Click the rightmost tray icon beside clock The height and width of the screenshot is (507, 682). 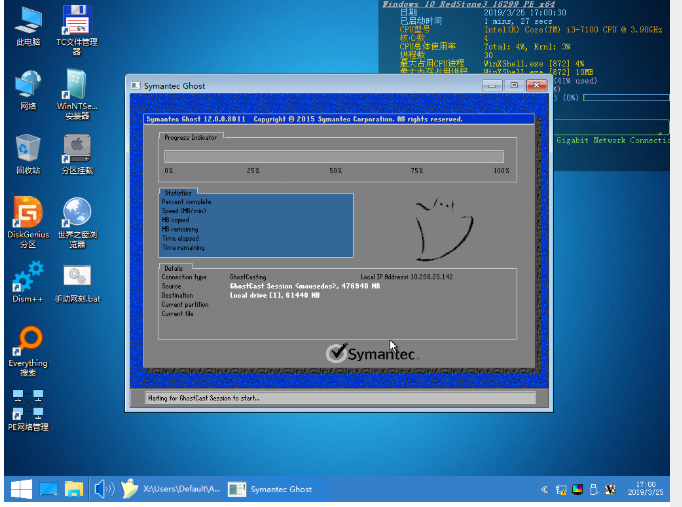point(610,490)
